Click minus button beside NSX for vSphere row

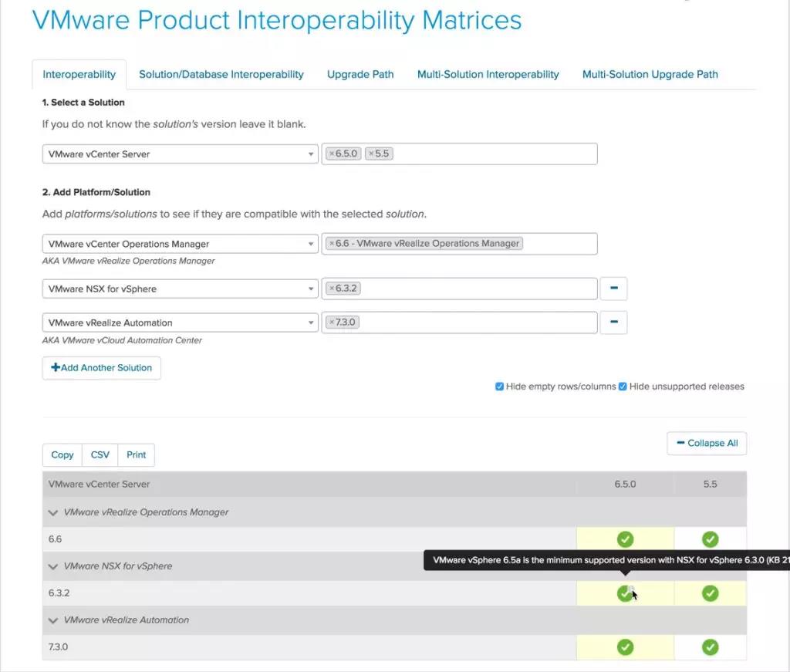pos(613,288)
